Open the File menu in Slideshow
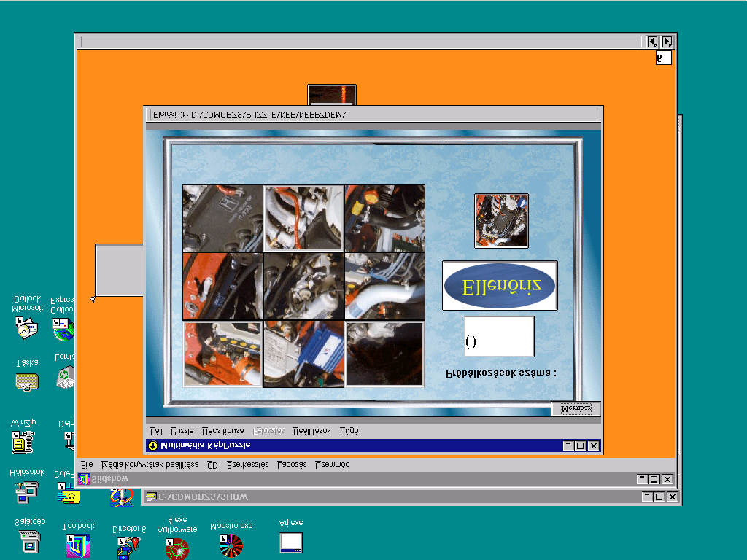The image size is (747, 560). click(87, 464)
